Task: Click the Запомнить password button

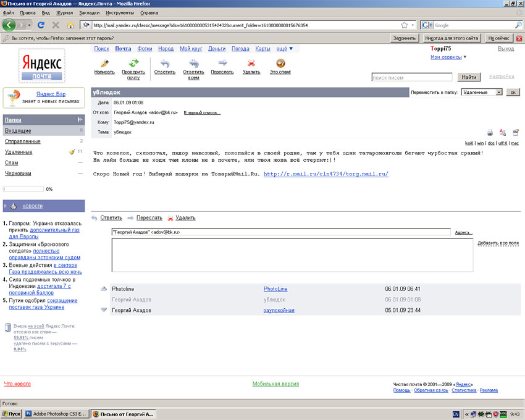Action: pyautogui.click(x=405, y=38)
